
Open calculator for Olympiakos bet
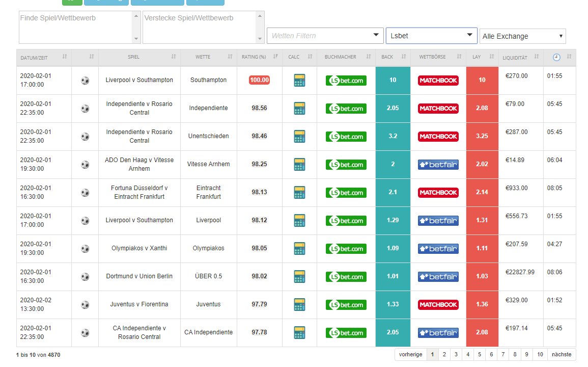click(x=299, y=249)
